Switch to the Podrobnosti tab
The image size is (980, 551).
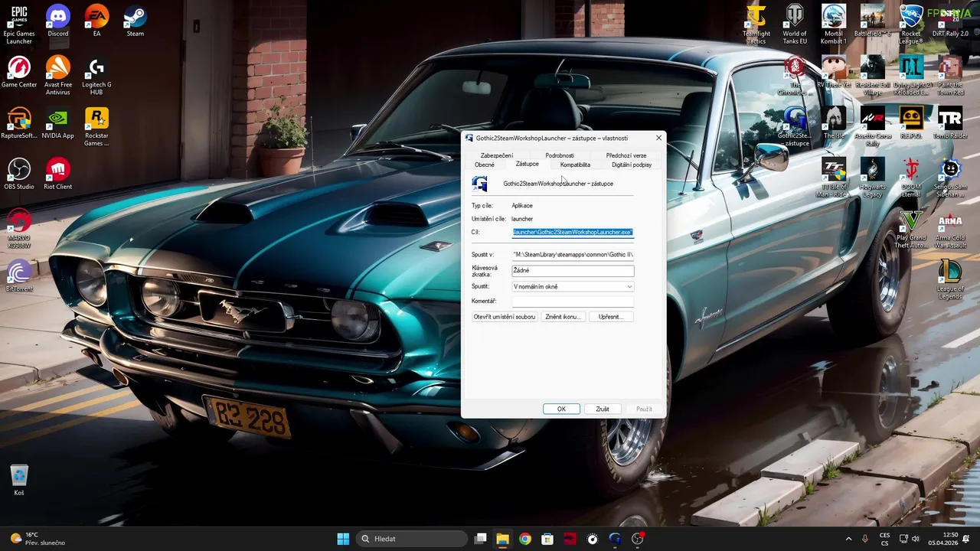pos(560,155)
